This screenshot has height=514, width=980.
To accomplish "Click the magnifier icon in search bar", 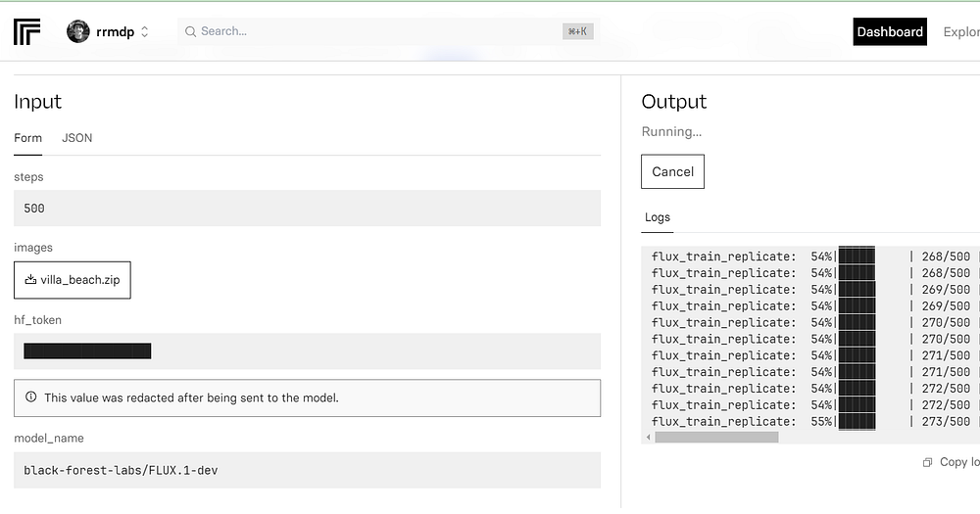I will (x=190, y=31).
